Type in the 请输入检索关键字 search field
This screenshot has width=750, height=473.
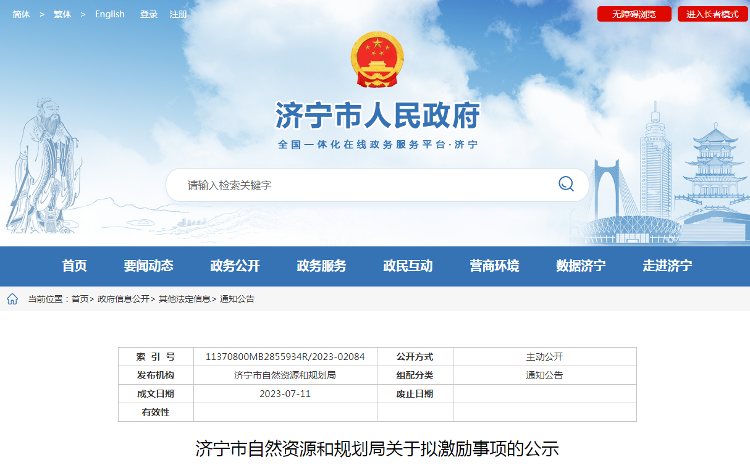360,185
